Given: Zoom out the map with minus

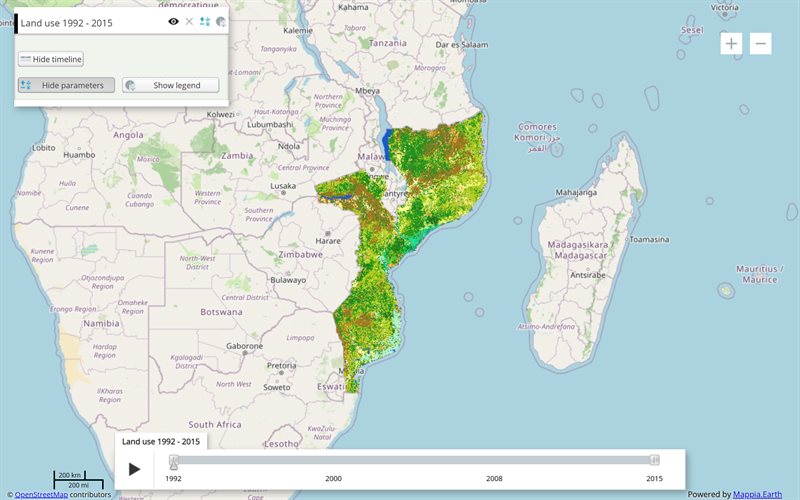Looking at the screenshot, I should coord(761,43).
